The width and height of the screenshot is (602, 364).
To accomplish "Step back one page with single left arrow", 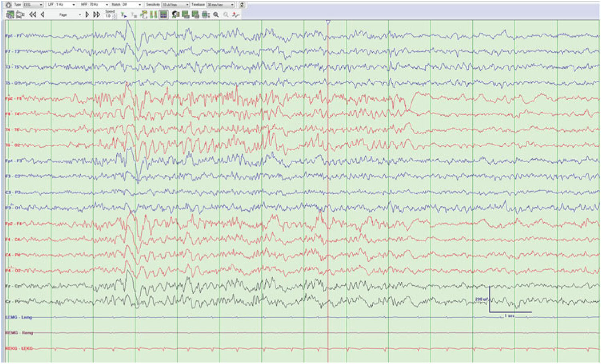I will 42,15.
